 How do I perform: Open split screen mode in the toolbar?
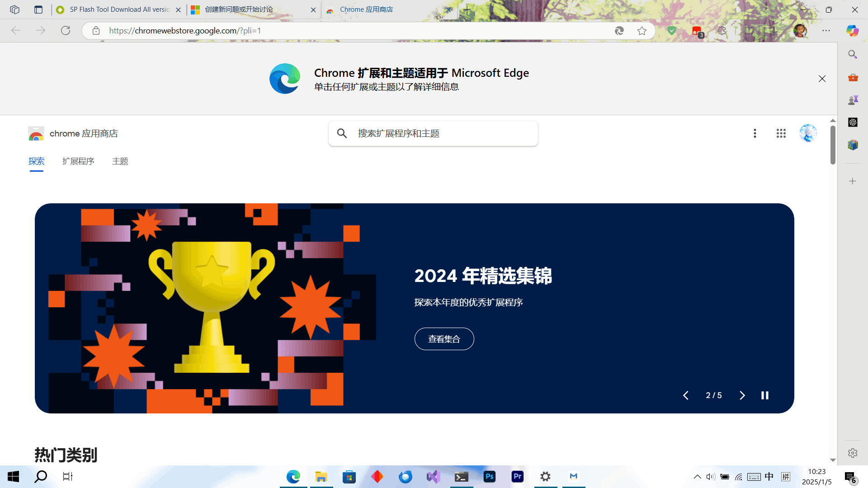(749, 31)
